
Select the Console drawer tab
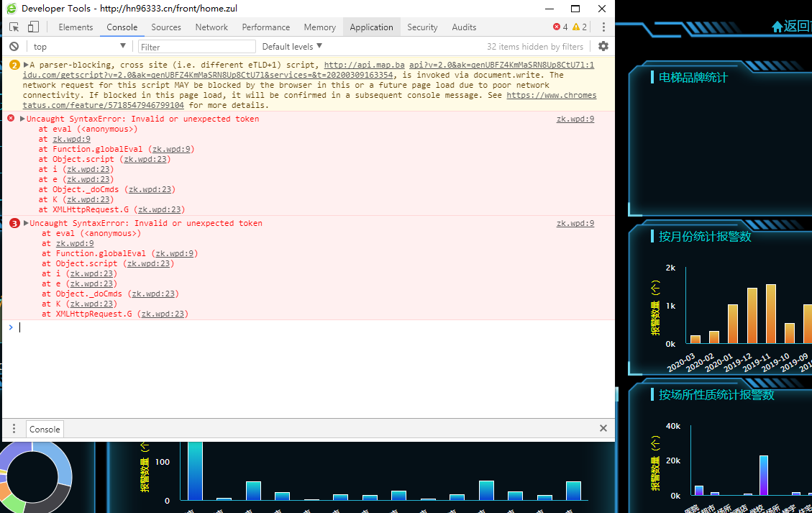45,429
